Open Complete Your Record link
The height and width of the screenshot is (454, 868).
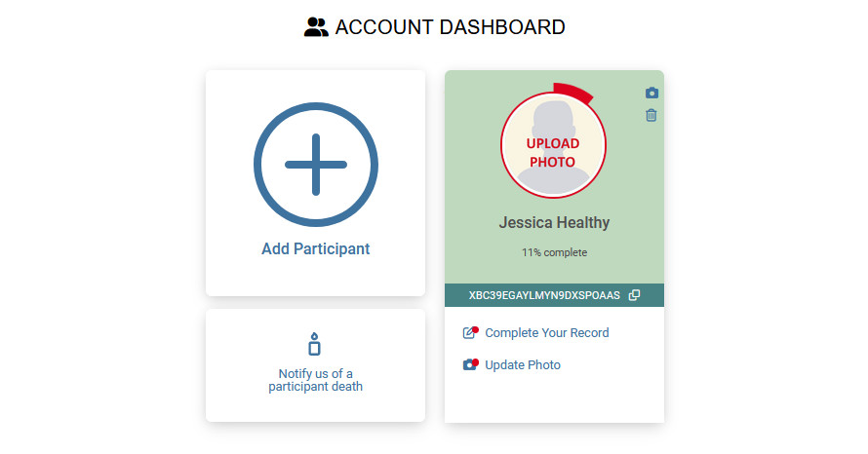coord(547,333)
